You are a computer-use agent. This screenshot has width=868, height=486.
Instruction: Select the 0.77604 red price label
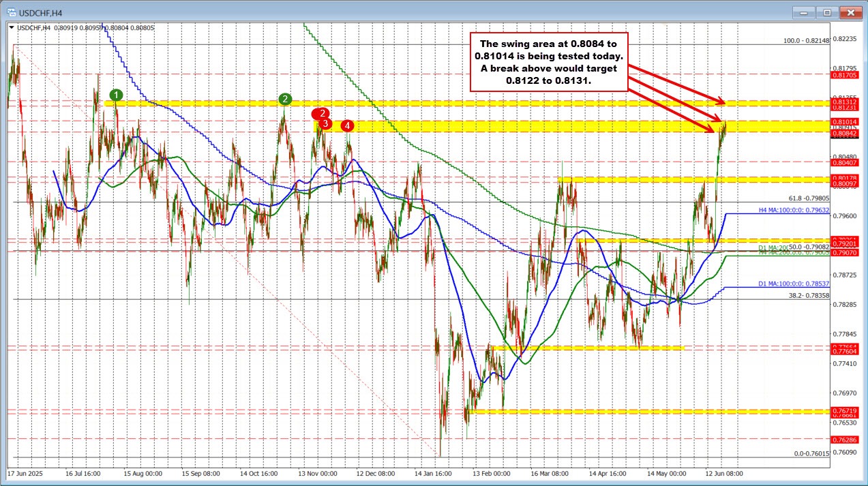(843, 352)
